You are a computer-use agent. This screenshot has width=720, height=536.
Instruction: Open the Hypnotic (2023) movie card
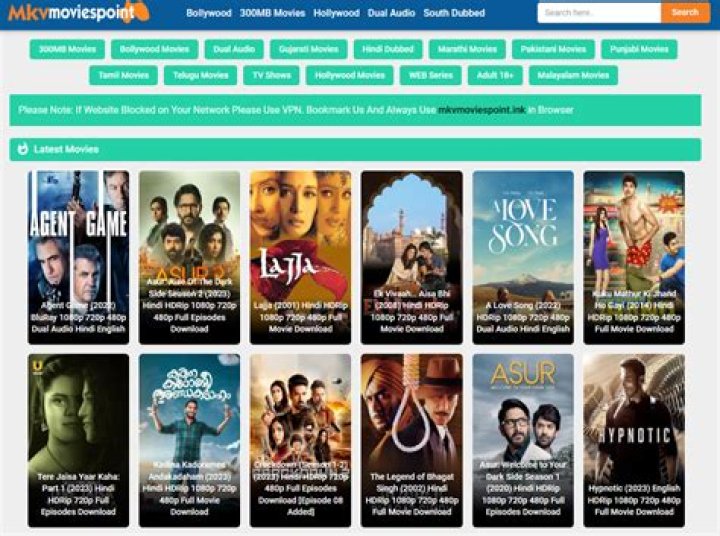click(x=634, y=440)
